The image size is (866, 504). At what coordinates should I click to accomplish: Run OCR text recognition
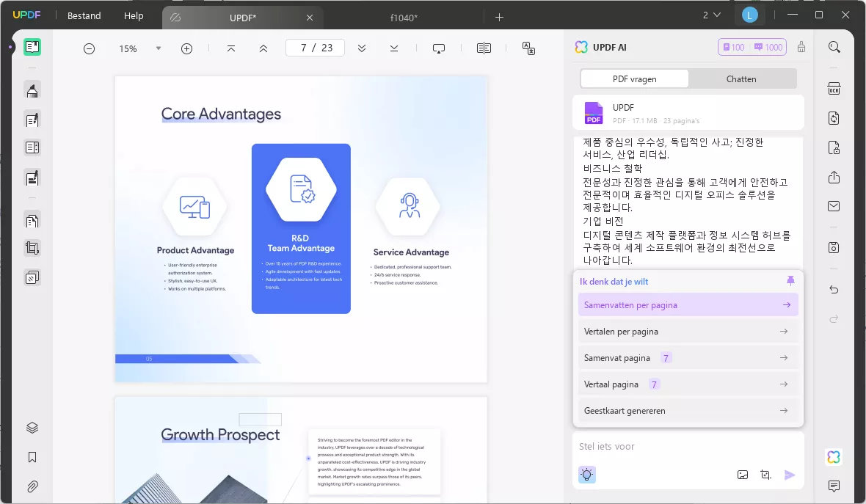pyautogui.click(x=834, y=89)
